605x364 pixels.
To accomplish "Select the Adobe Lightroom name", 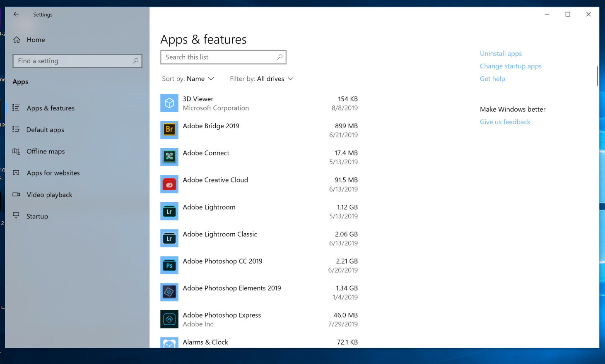I will 209,207.
